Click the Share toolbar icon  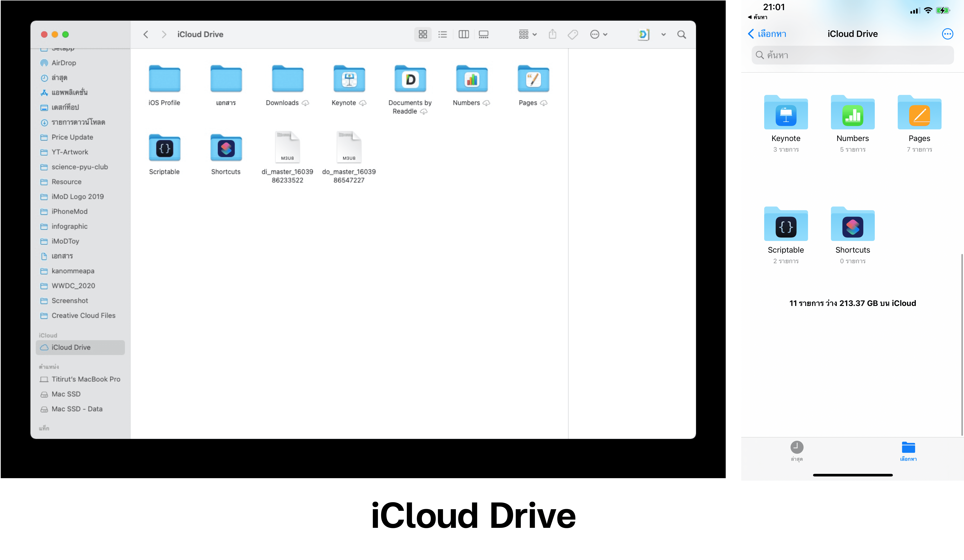pos(552,34)
